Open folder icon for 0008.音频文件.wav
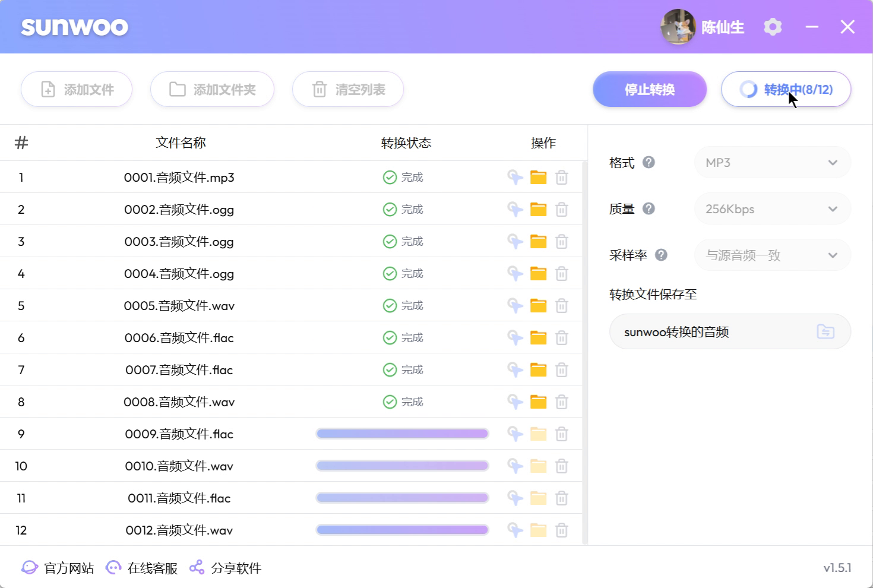This screenshot has height=588, width=873. pyautogui.click(x=538, y=402)
